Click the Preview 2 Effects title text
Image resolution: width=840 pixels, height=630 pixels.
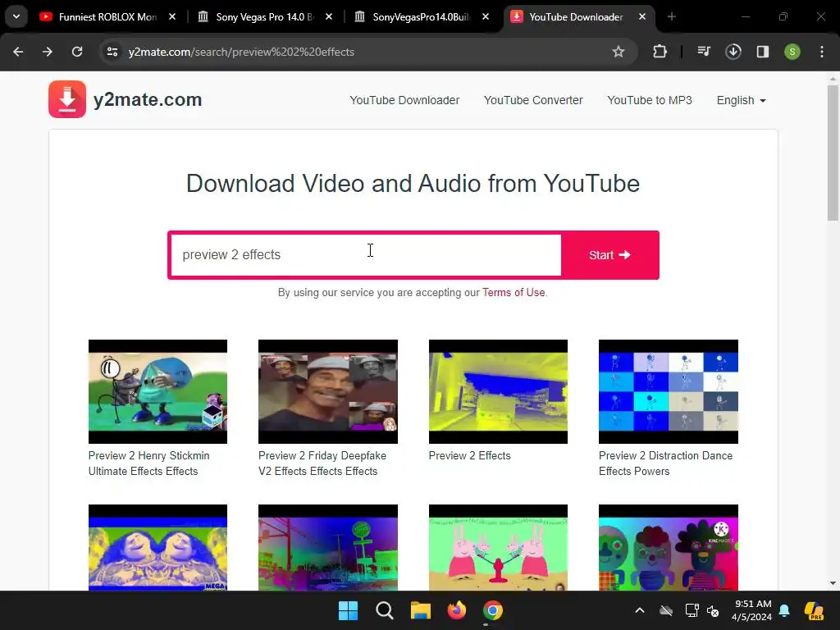pyautogui.click(x=470, y=456)
